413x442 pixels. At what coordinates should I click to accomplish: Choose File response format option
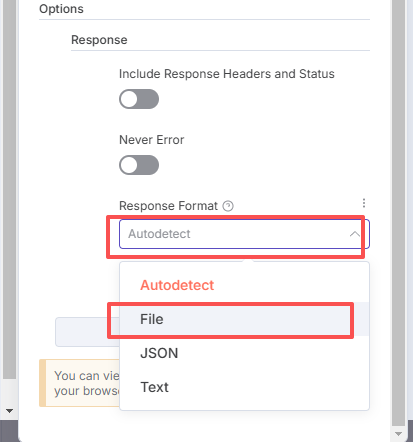244,319
